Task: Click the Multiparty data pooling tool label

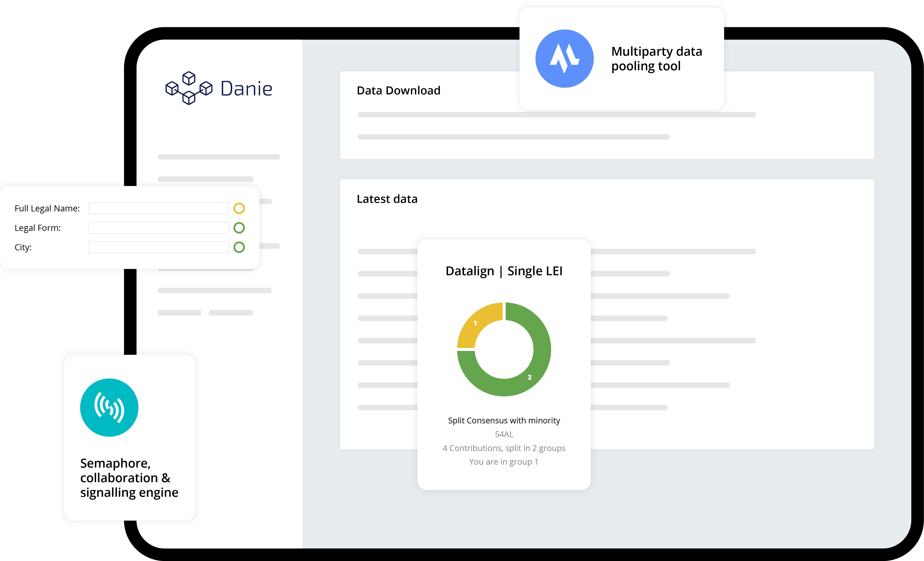Action: 656,59
